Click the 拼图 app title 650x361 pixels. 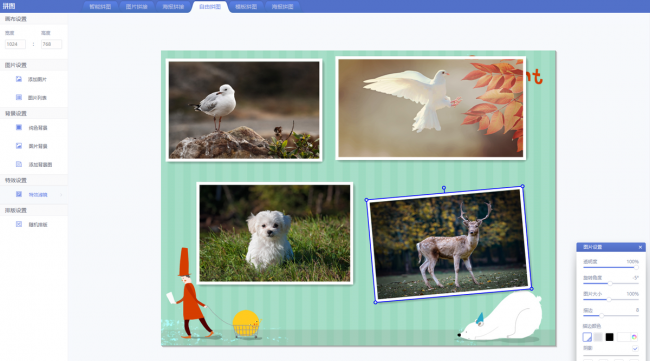(x=9, y=6)
